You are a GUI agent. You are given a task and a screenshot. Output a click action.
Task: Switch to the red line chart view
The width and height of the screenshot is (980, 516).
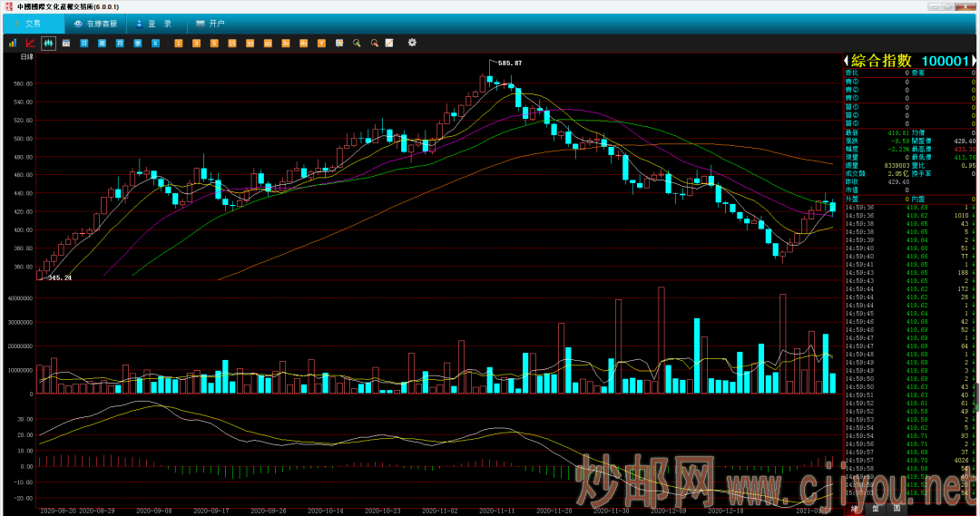[x=31, y=43]
